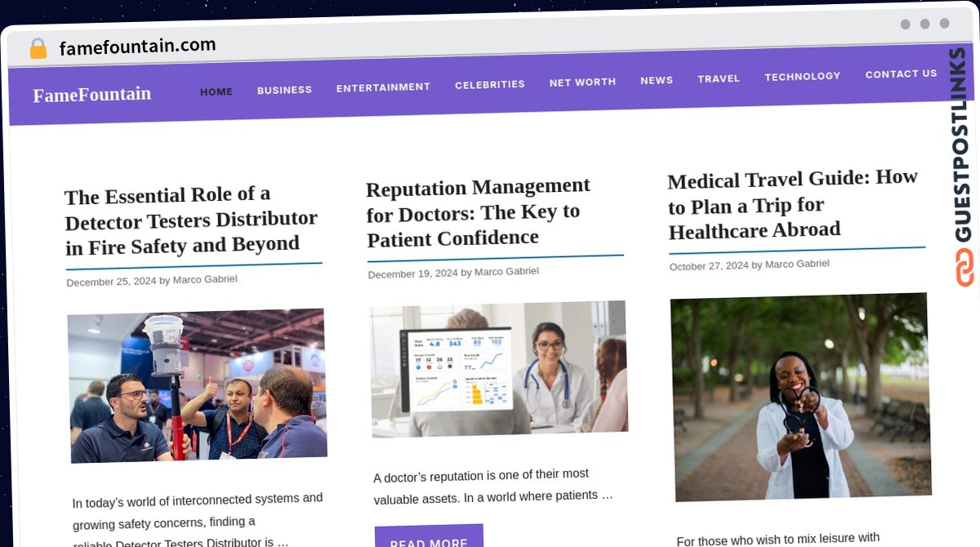Click the fire detector tester expo thumbnail
This screenshot has height=547, width=980.
coord(197,385)
